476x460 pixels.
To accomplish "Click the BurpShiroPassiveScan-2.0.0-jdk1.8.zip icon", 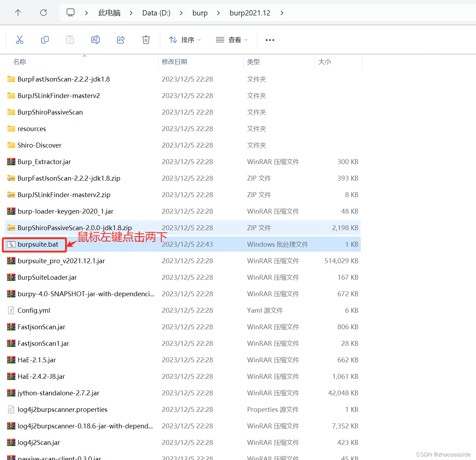I will pos(11,228).
